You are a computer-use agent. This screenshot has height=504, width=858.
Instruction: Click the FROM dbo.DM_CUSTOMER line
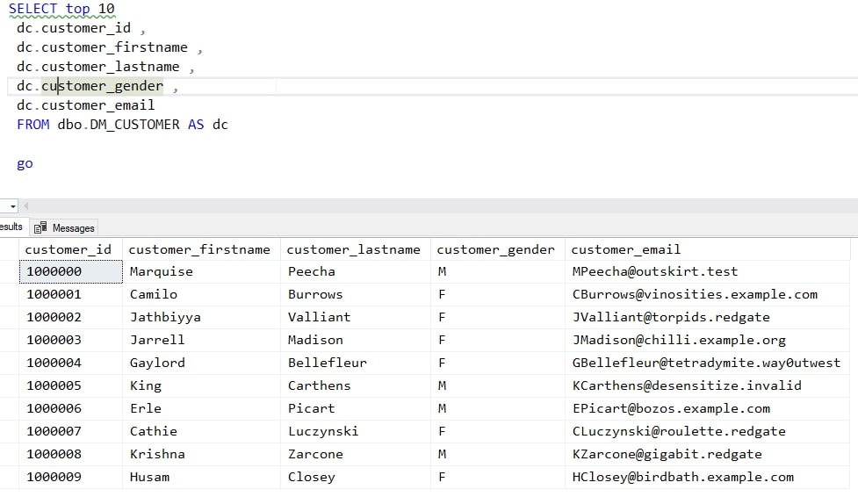122,125
